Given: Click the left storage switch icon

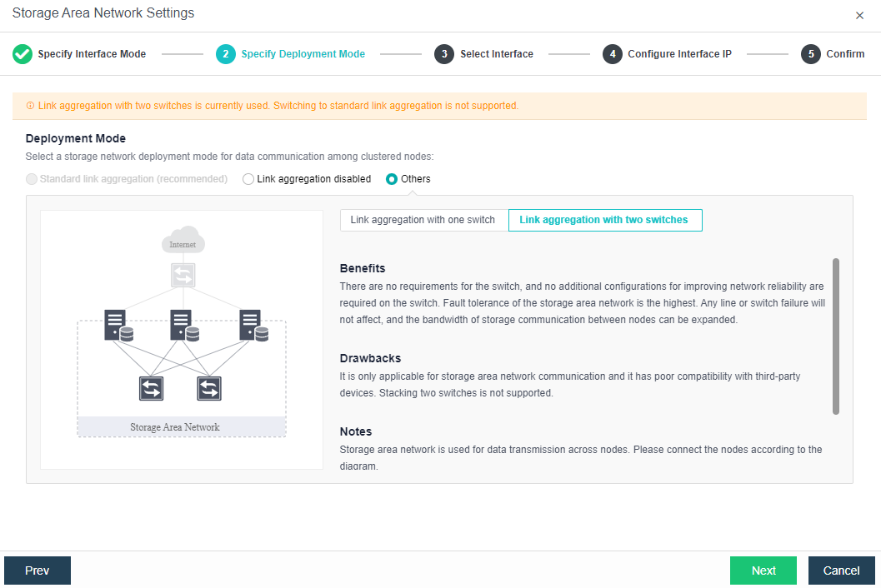Looking at the screenshot, I should 151,388.
